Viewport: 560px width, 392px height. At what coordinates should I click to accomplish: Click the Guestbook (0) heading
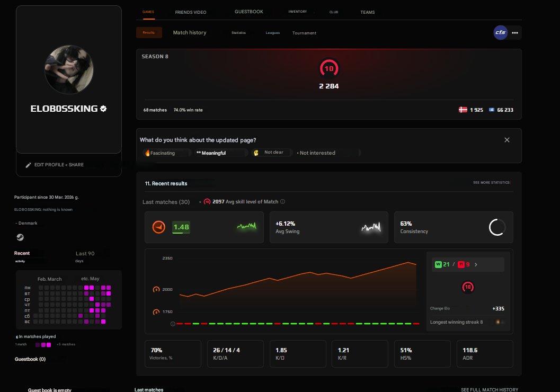coord(30,359)
